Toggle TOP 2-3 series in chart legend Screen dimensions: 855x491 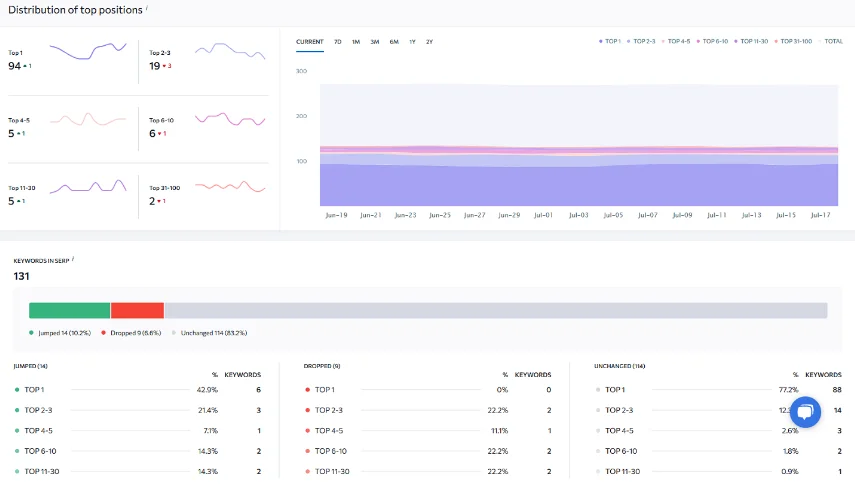coord(641,41)
